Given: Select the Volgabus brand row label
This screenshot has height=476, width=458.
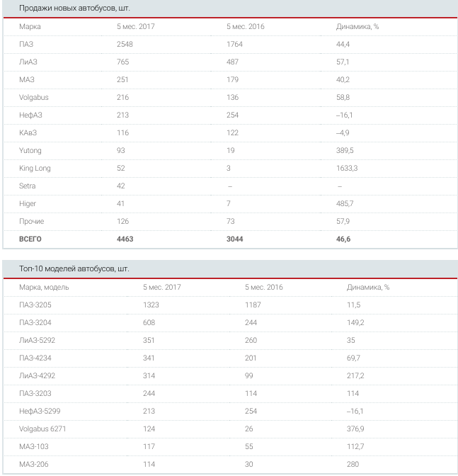Looking at the screenshot, I should tap(34, 97).
